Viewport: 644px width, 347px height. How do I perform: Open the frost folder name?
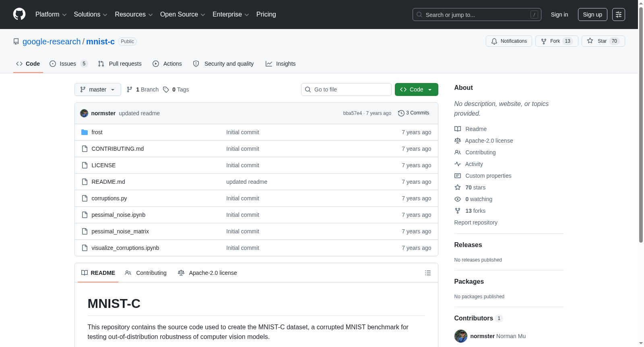97,132
